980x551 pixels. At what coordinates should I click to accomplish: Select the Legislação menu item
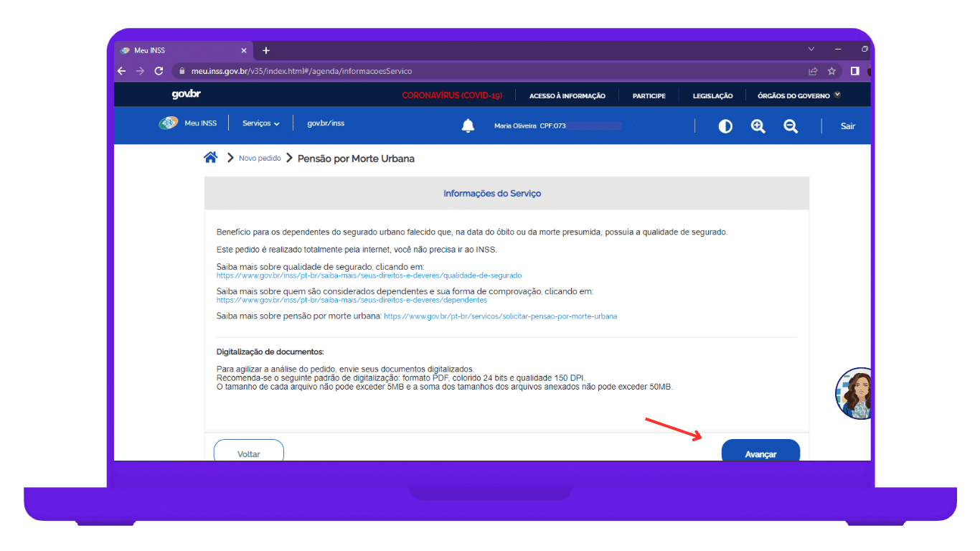712,95
